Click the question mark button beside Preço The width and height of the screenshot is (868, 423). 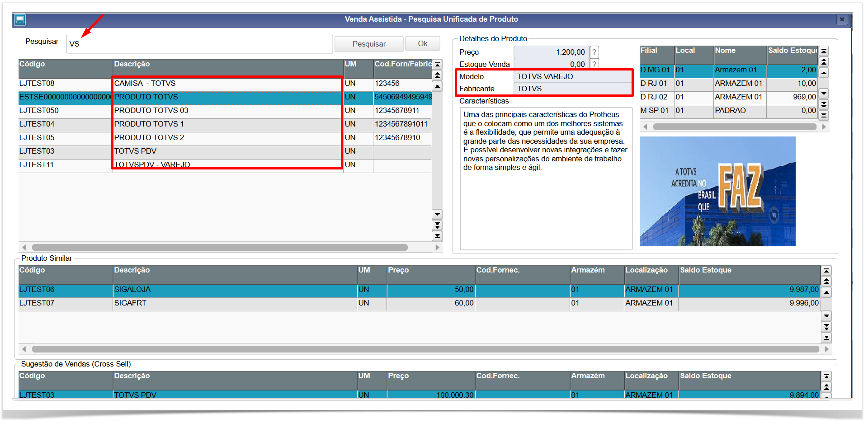pos(594,52)
